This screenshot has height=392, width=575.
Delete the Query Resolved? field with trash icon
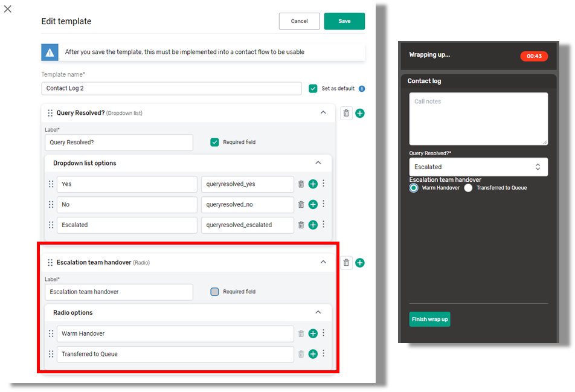346,113
